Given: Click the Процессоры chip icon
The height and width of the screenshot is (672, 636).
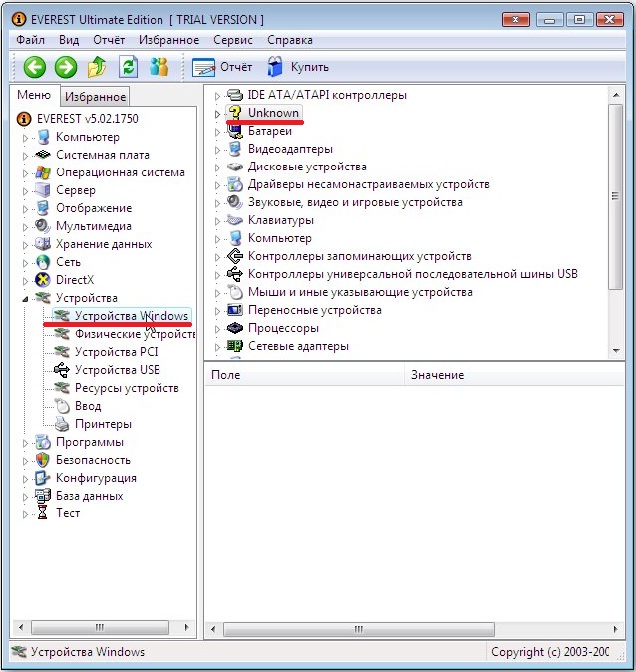Looking at the screenshot, I should coord(235,328).
